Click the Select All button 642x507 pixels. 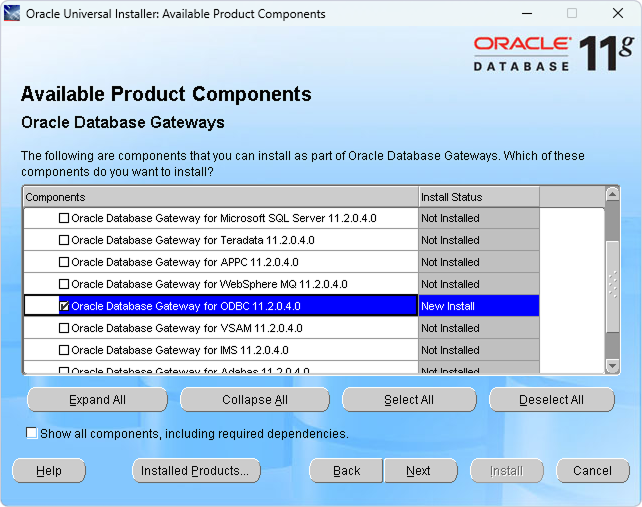(x=409, y=400)
